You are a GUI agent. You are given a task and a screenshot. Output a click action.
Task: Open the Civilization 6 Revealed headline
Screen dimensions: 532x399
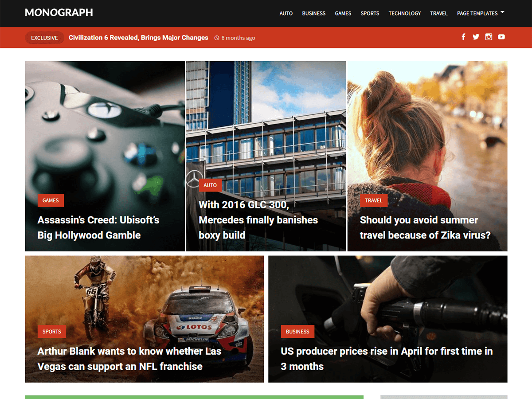coord(138,38)
